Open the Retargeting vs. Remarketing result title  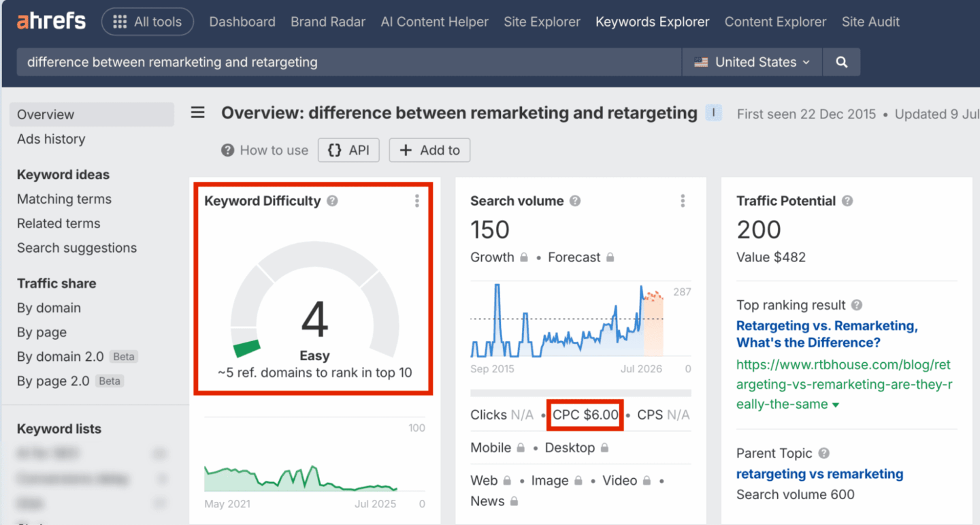click(x=827, y=334)
